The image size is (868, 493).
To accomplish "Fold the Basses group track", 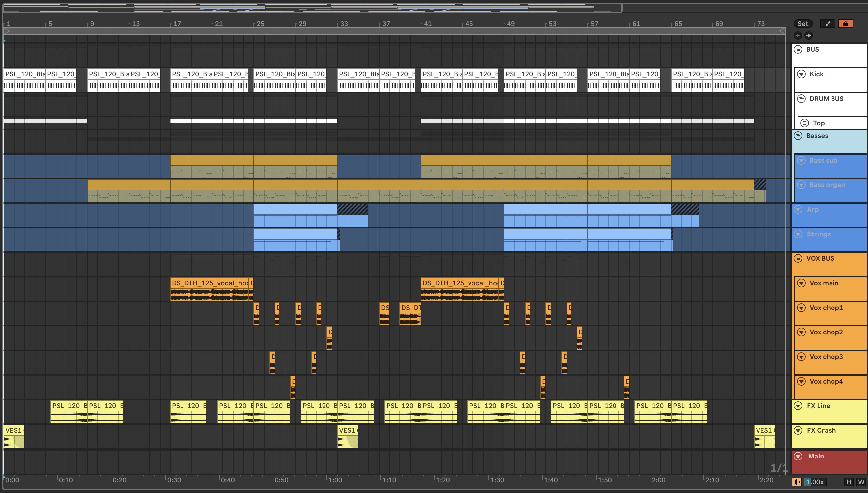I will pyautogui.click(x=798, y=136).
